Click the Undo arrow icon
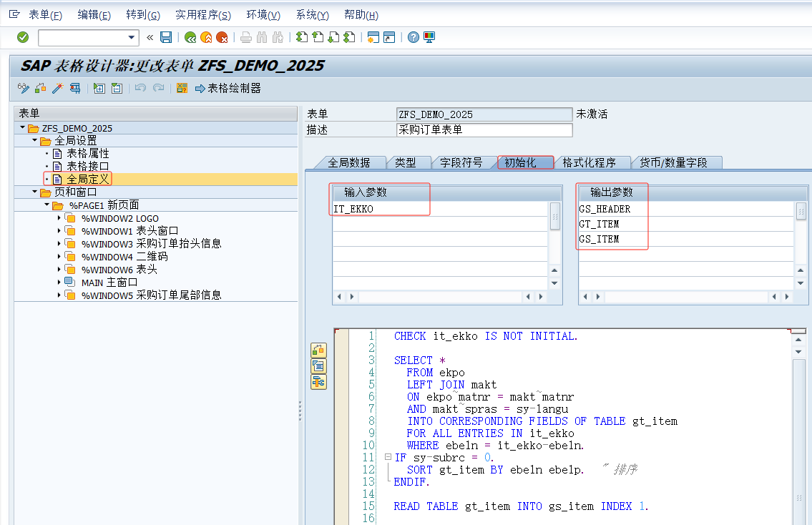Screen dimensions: 812x525 pyautogui.click(x=140, y=89)
